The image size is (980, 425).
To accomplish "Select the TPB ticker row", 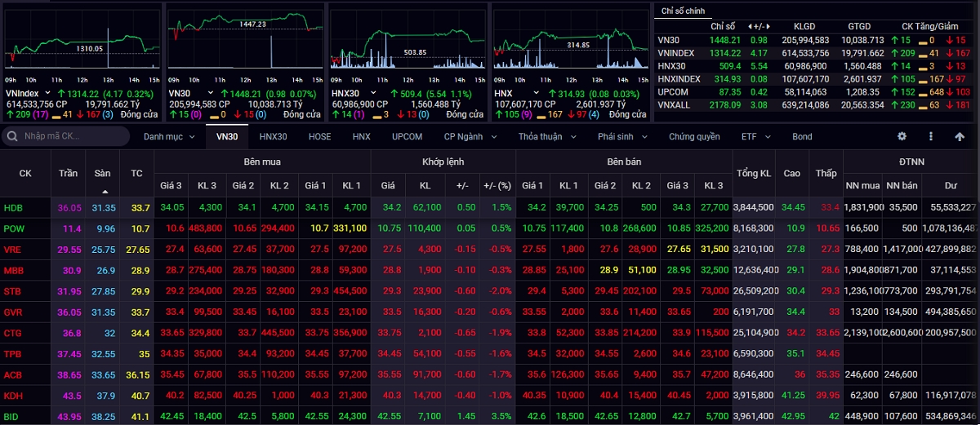I will (490, 354).
